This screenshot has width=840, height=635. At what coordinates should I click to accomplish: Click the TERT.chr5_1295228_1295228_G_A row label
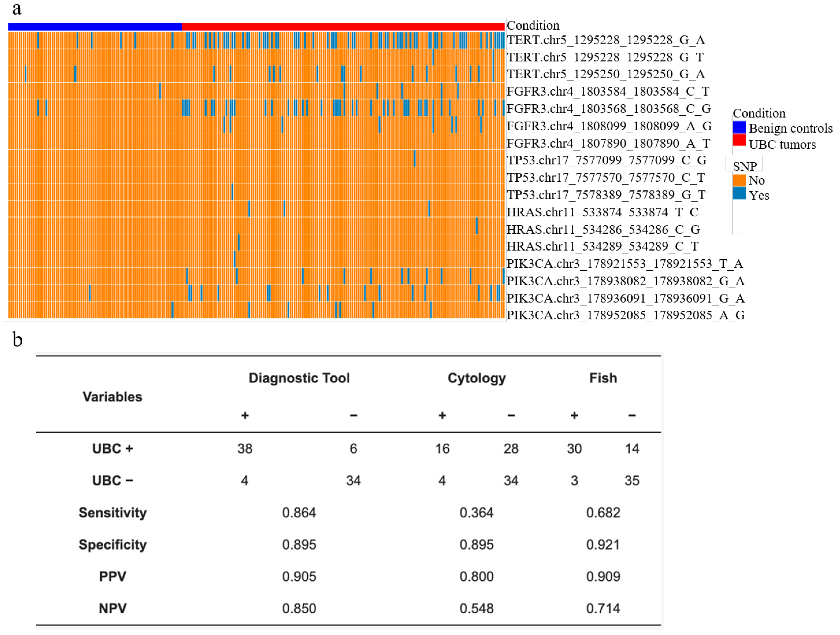click(x=606, y=40)
